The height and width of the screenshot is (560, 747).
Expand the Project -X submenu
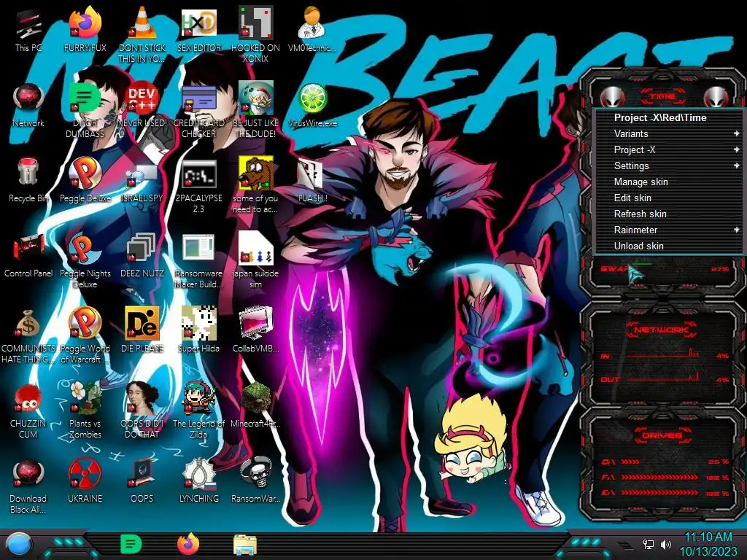669,150
